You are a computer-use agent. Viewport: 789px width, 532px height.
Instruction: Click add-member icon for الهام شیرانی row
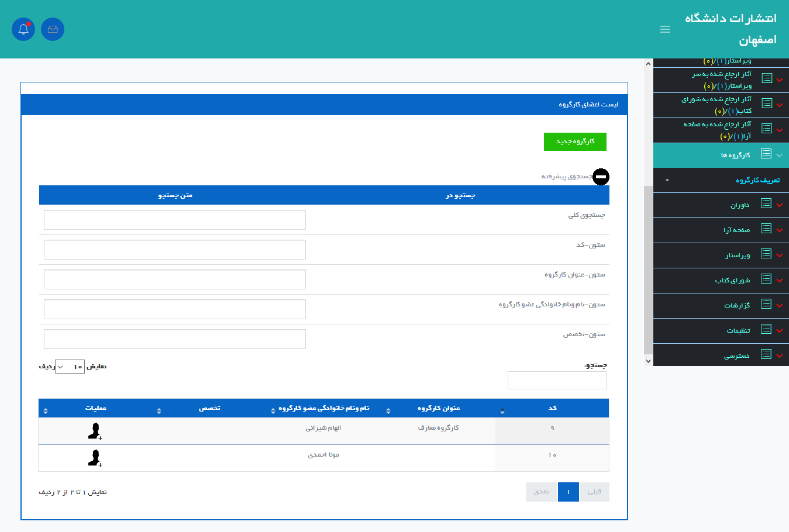[95, 431]
